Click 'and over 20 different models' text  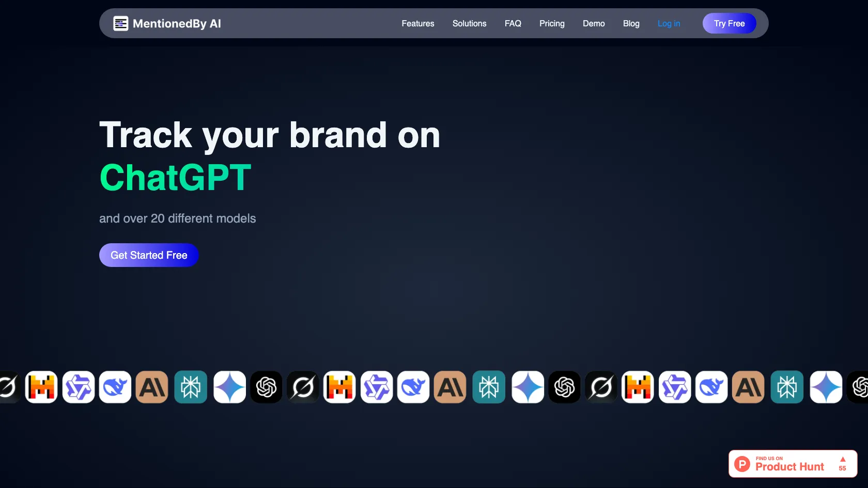178,218
